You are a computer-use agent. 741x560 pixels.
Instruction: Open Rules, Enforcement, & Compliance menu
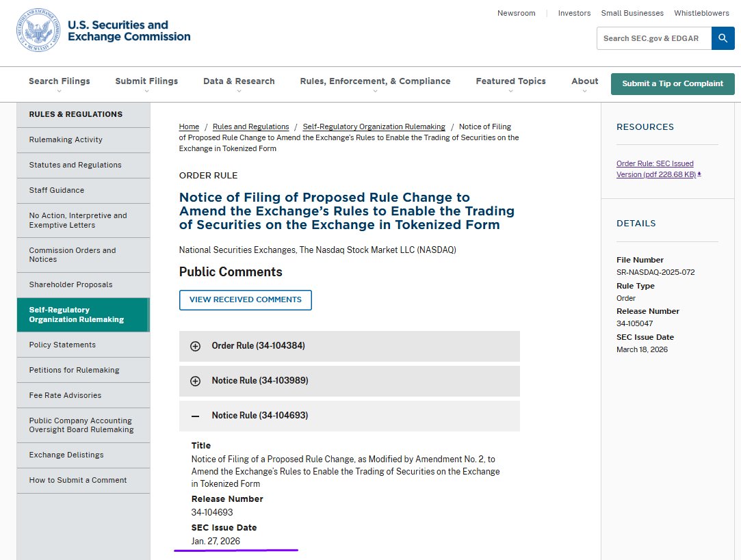(375, 81)
